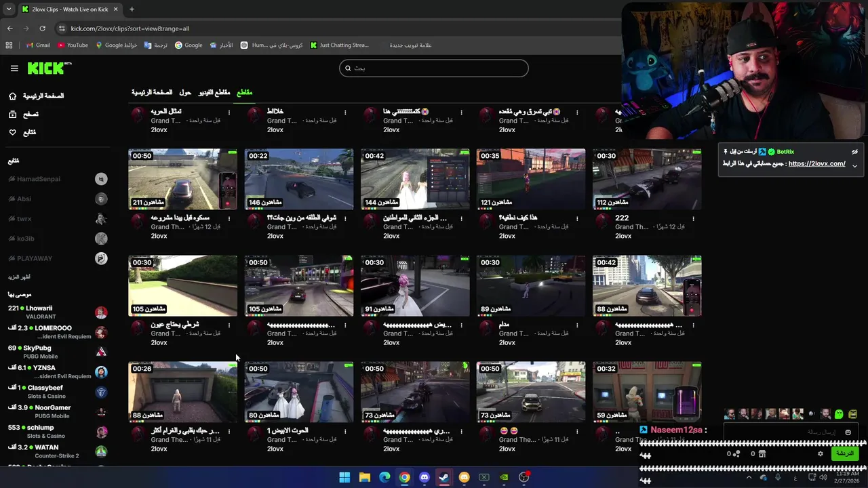The image size is (868, 488).
Task: Open three-dot menu for clip مذام
Action: pyautogui.click(x=577, y=325)
